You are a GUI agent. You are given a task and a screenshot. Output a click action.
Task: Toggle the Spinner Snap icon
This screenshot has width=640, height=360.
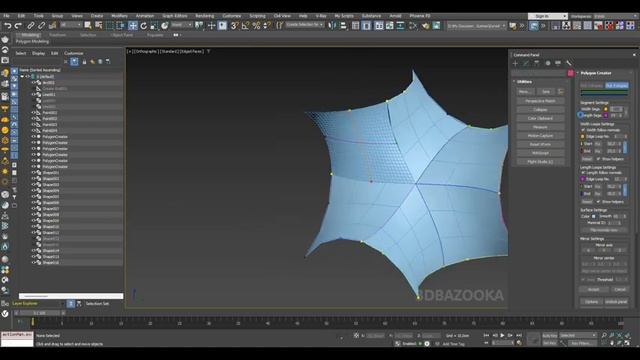click(x=267, y=25)
